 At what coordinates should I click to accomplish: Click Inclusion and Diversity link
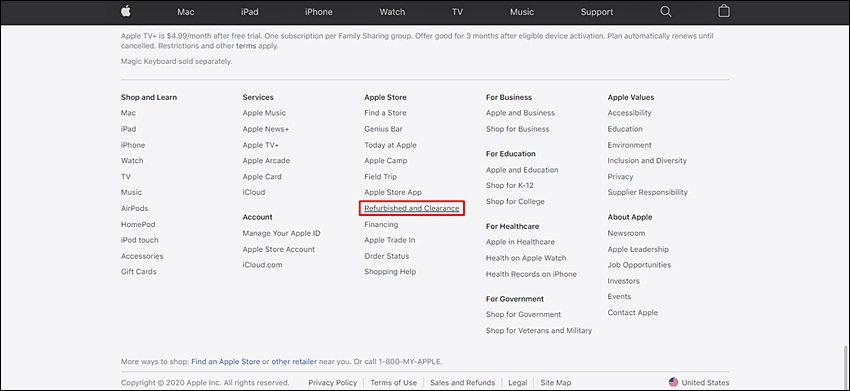tap(647, 161)
